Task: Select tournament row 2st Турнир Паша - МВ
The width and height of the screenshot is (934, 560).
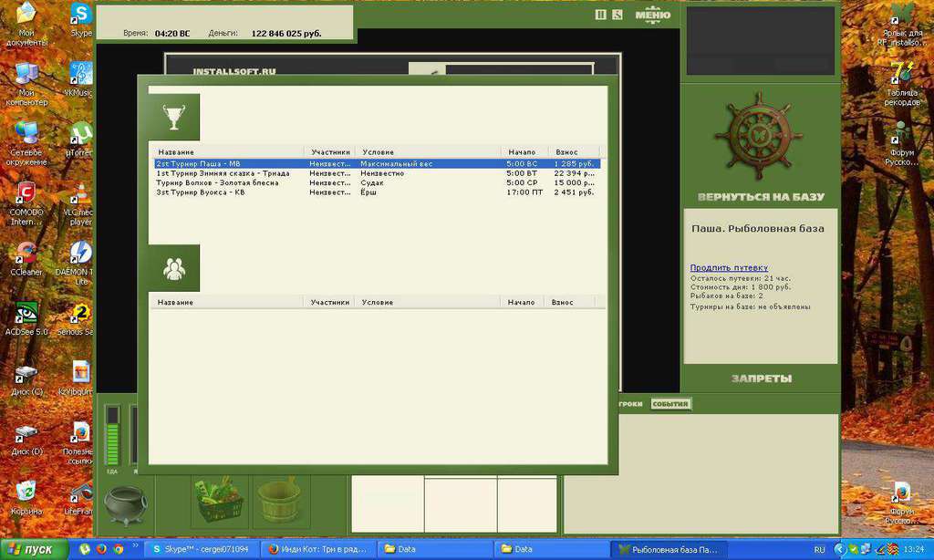Action: click(x=377, y=164)
